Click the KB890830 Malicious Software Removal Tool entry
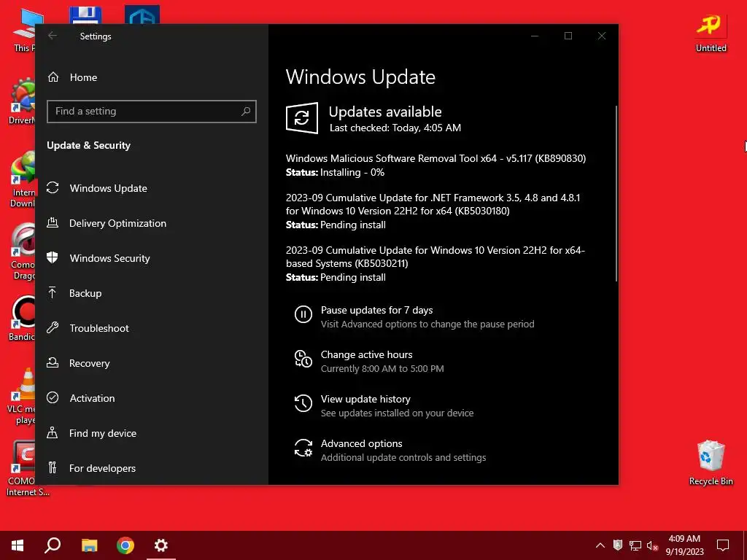 [x=436, y=166]
